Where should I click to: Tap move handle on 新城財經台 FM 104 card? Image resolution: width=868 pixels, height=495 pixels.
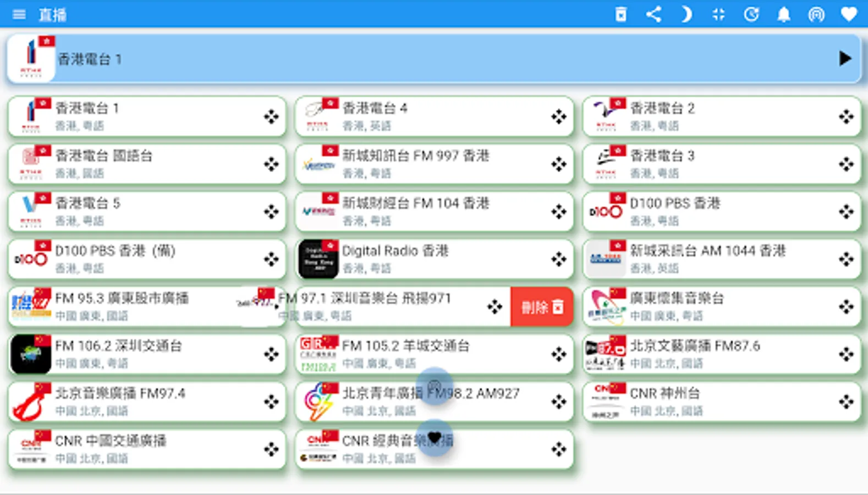[559, 212]
